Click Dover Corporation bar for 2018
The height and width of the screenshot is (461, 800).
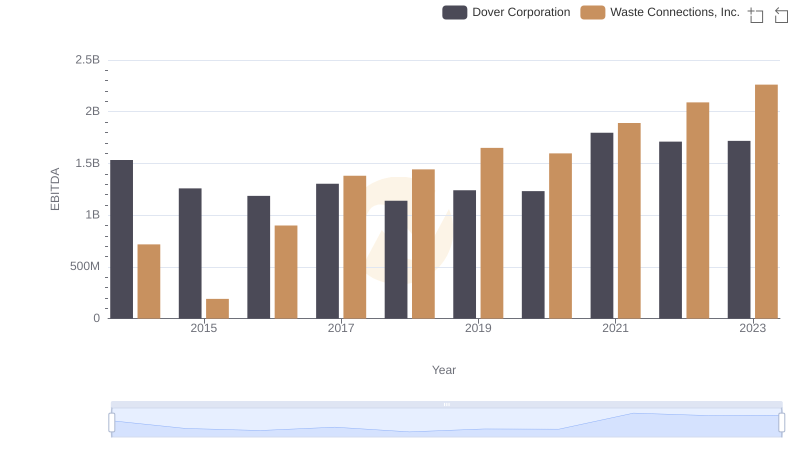(x=396, y=260)
